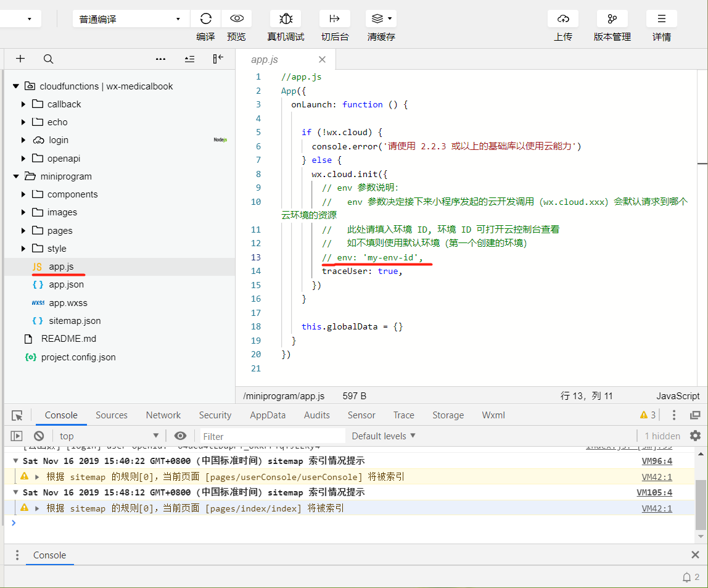Click the warnings count icon showing 3
Image resolution: width=708 pixels, height=588 pixels.
point(648,415)
